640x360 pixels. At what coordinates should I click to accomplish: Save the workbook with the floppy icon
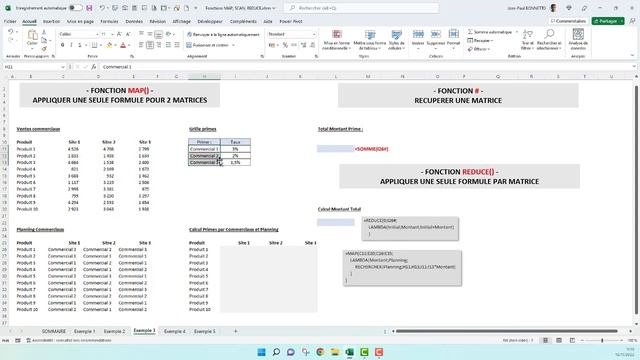pyautogui.click(x=89, y=8)
